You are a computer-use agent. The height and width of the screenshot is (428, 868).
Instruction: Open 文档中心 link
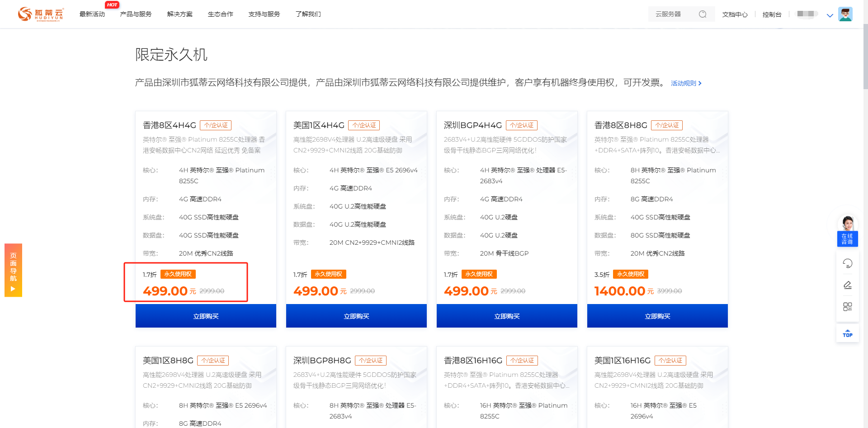(x=735, y=14)
